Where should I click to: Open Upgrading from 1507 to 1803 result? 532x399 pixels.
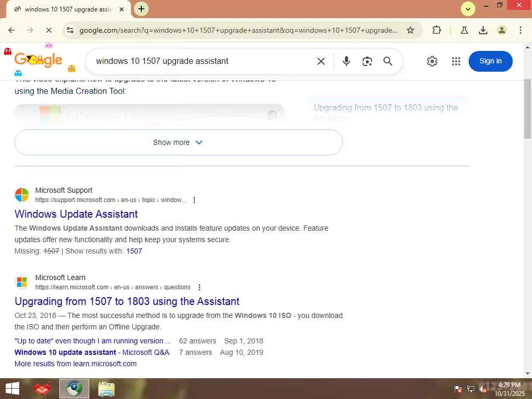click(x=127, y=301)
